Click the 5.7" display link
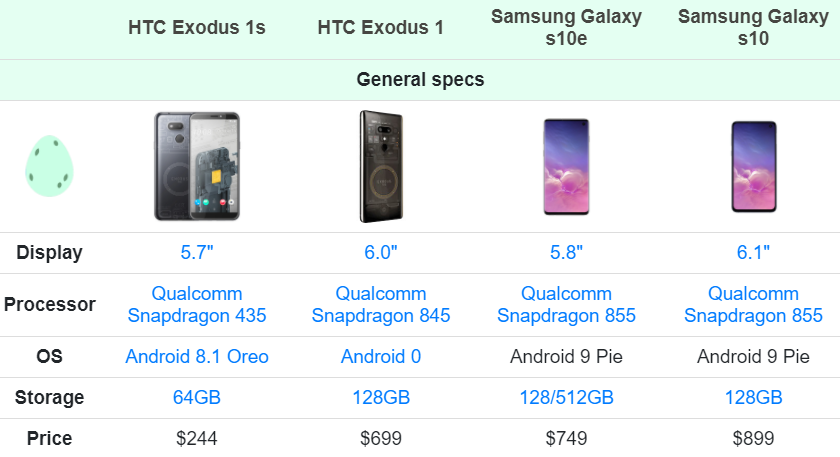Image resolution: width=840 pixels, height=457 pixels. 197,252
